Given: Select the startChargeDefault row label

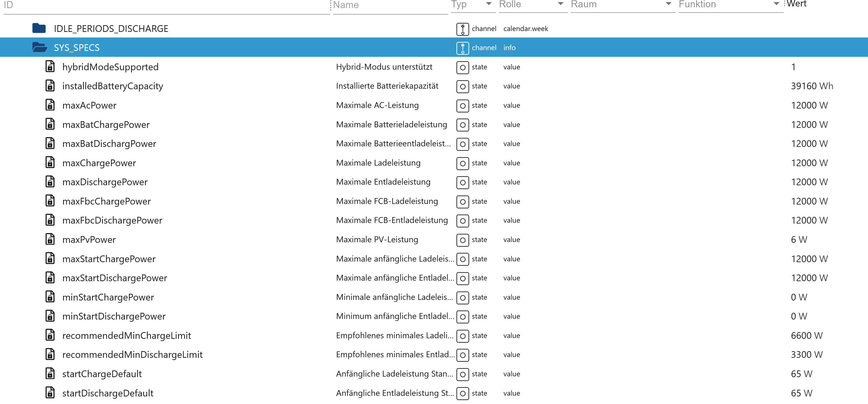Looking at the screenshot, I should coord(102,374).
